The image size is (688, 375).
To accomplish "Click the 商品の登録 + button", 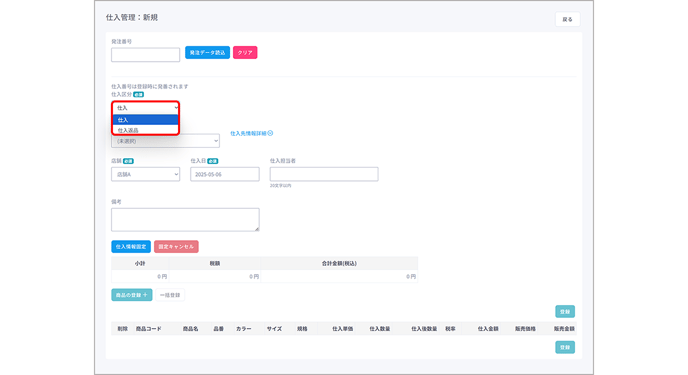I will tap(132, 295).
